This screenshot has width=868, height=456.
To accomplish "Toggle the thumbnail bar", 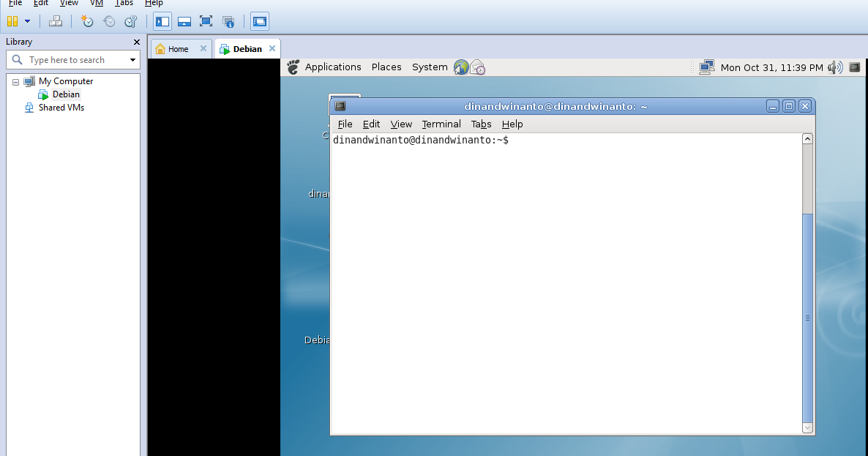I will 183,21.
